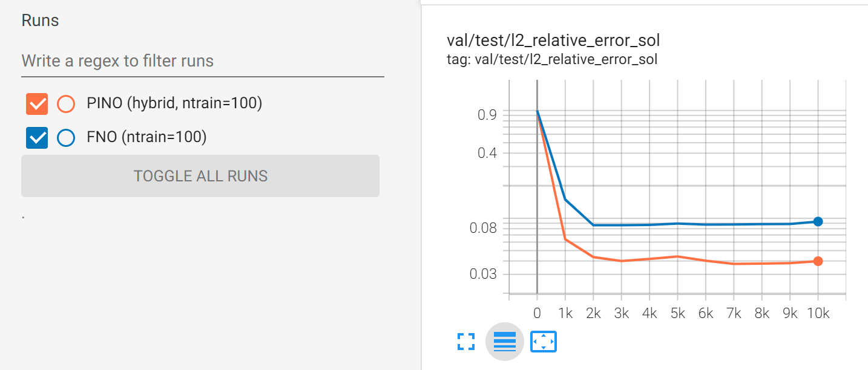This screenshot has width=868, height=370.
Task: Focus the regex filter runs field
Action: [202, 61]
